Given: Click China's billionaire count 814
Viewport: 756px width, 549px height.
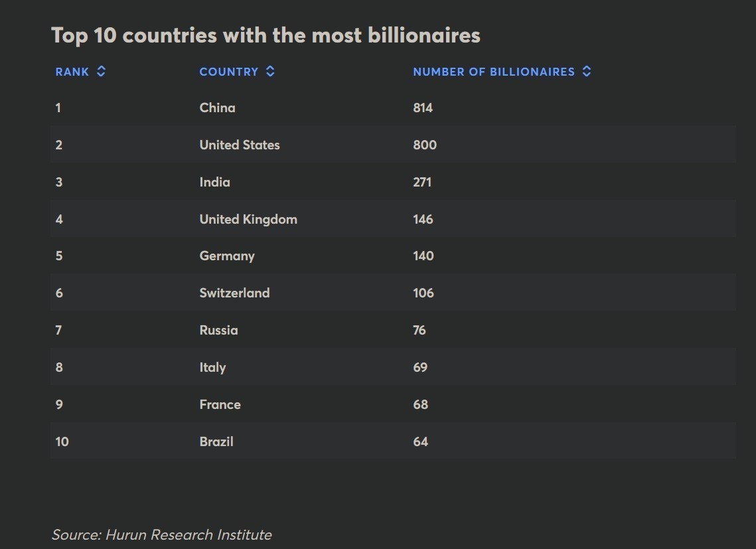Looking at the screenshot, I should 423,108.
